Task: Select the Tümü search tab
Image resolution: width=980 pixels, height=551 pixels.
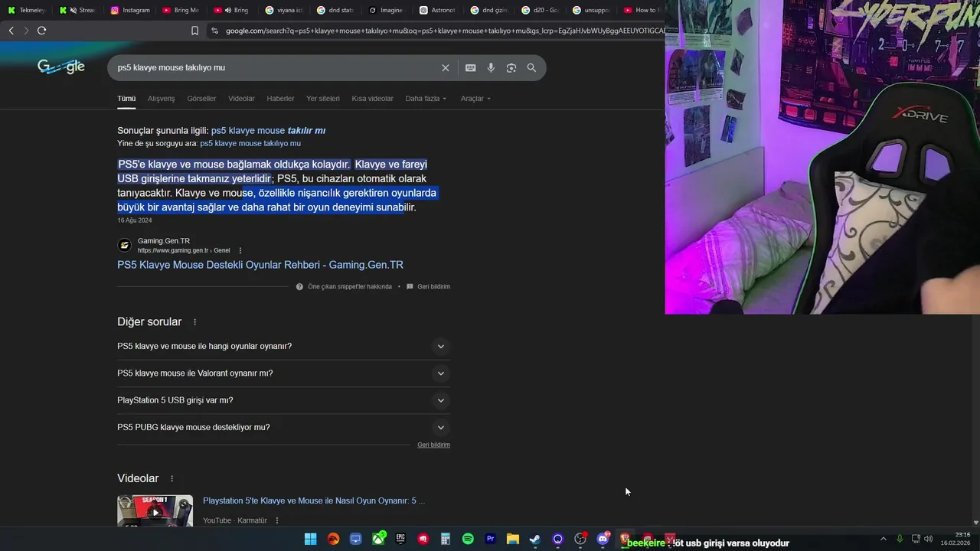Action: [x=126, y=99]
